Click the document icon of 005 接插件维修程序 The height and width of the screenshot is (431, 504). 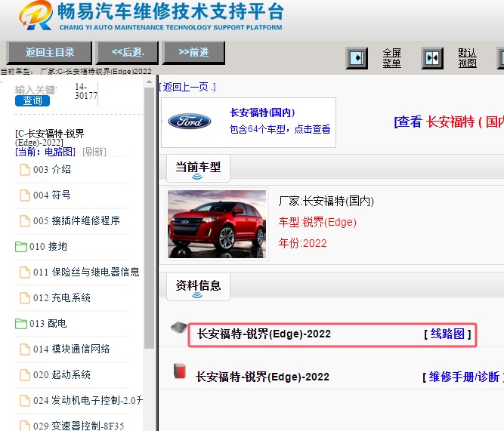click(x=25, y=221)
